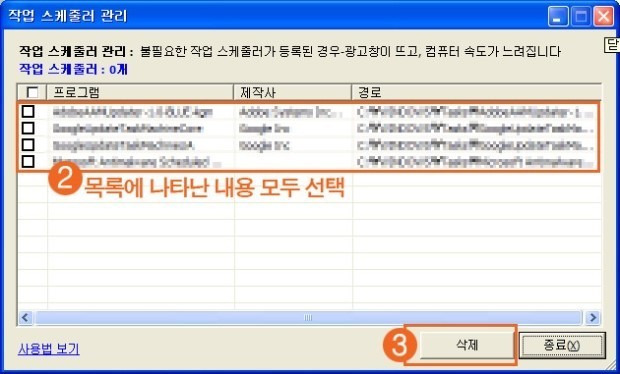
Task: Select the Microsoft Antimalware task path cell
Action: pos(475,162)
